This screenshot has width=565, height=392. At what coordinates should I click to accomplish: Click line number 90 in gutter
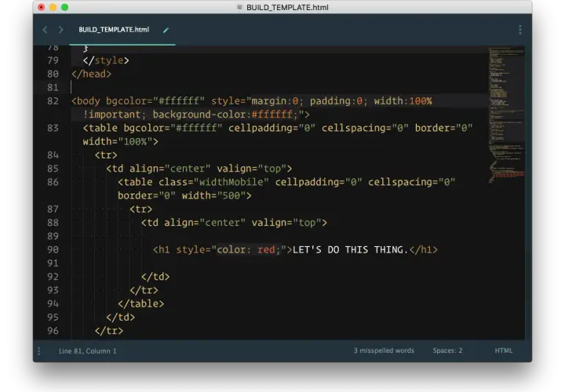tap(53, 250)
